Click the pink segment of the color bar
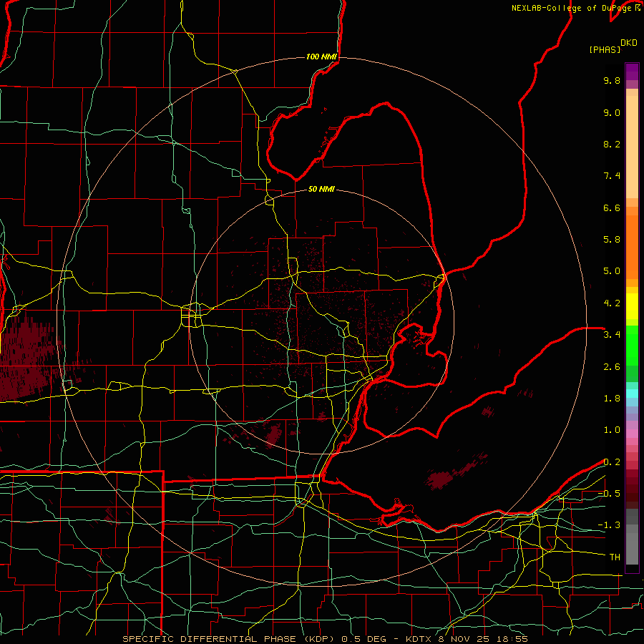Screen dimensions: 644x644 point(632,434)
